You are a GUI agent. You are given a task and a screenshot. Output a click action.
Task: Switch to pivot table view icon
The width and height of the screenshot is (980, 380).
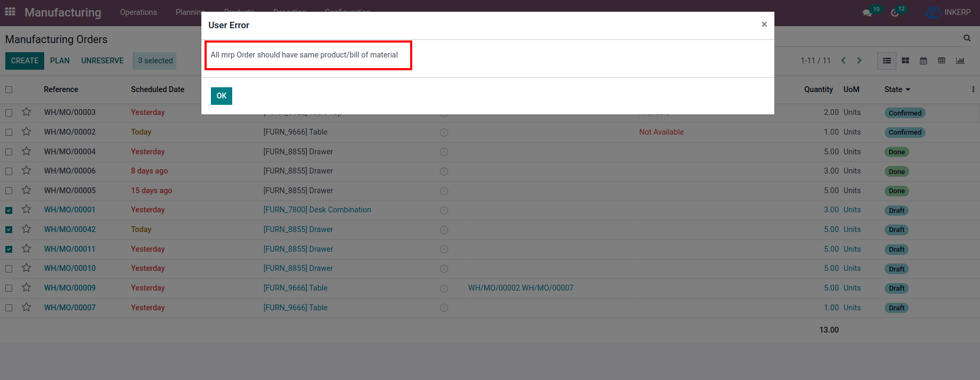942,61
